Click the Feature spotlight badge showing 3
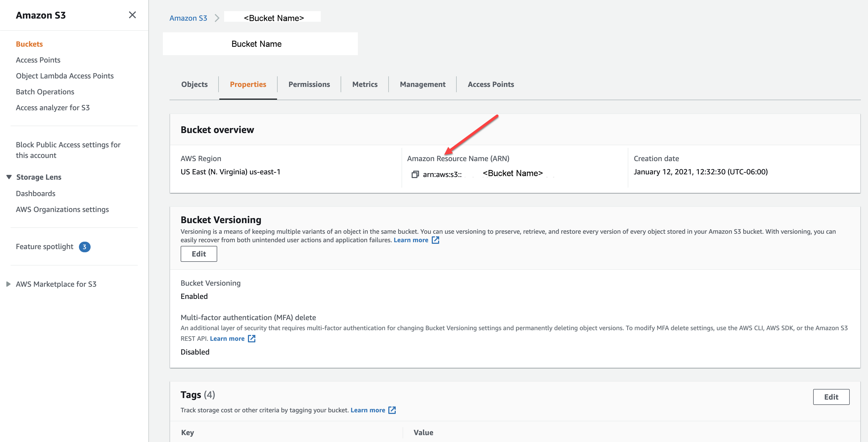The image size is (868, 442). (84, 247)
